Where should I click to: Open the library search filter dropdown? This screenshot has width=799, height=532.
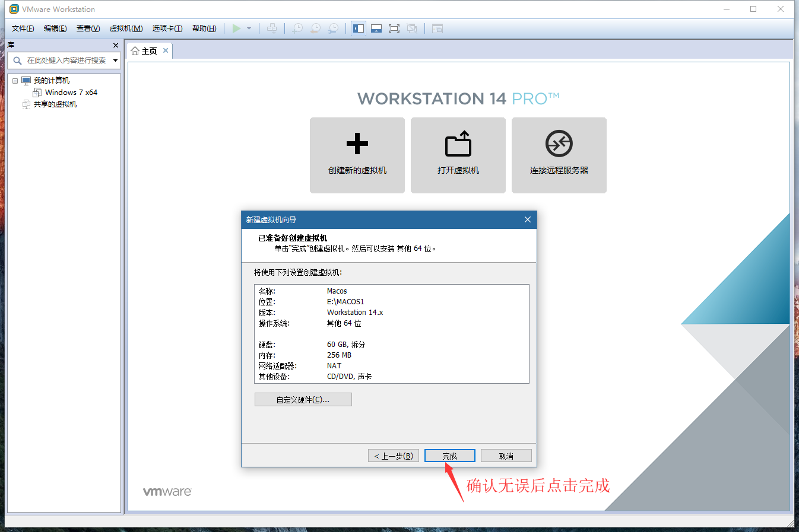pos(115,60)
